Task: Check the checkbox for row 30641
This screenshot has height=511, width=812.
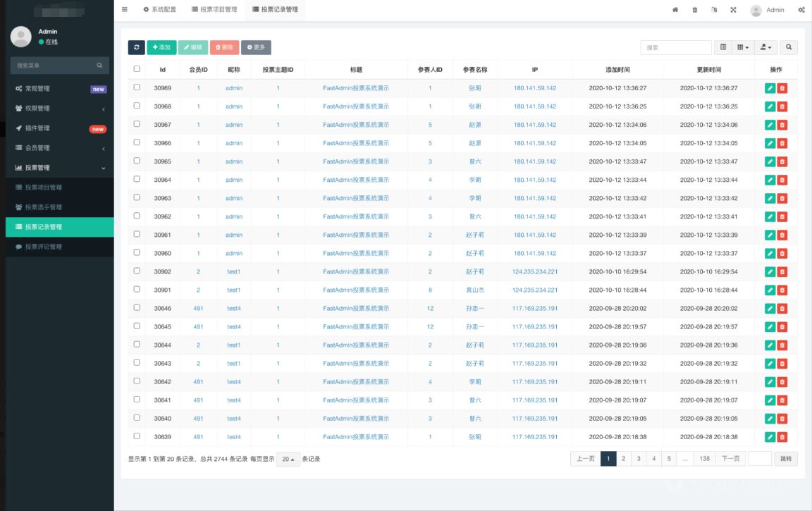Action: point(137,399)
